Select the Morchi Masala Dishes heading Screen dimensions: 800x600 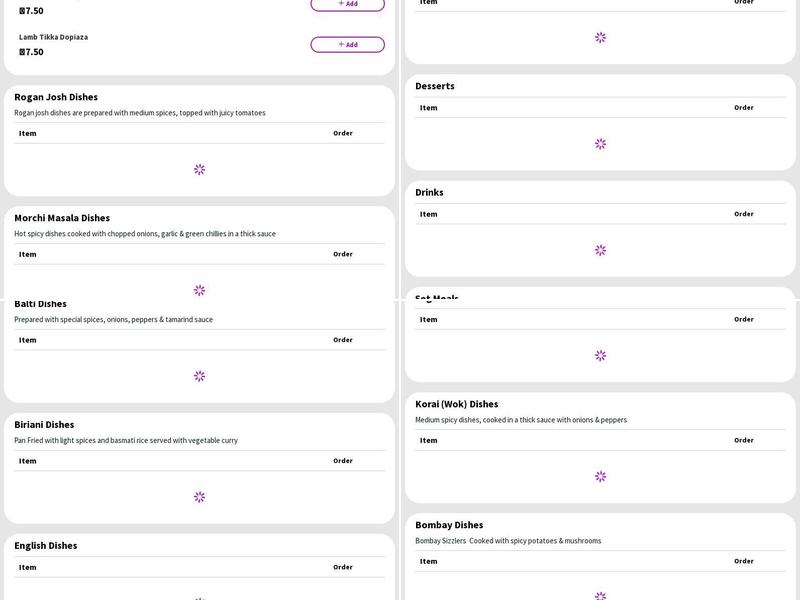pyautogui.click(x=62, y=218)
